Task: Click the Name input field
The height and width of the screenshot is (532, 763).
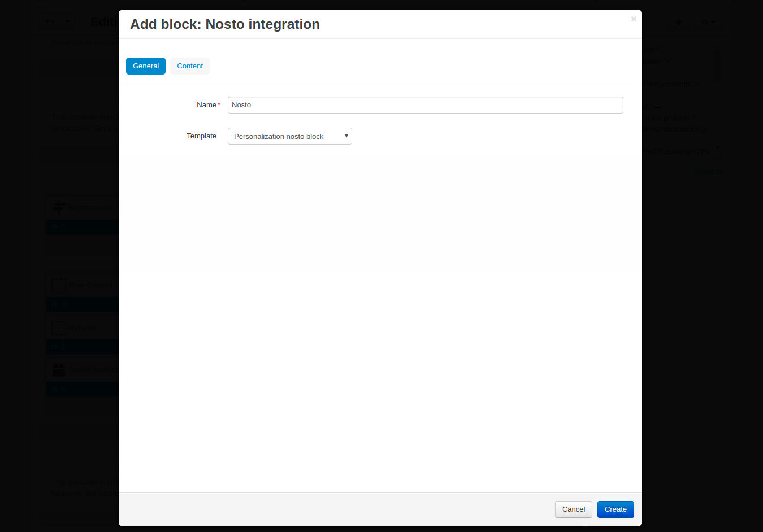Action: click(426, 105)
